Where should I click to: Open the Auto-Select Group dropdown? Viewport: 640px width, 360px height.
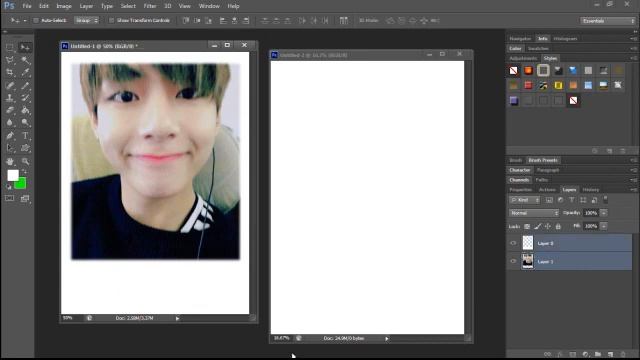[87, 20]
